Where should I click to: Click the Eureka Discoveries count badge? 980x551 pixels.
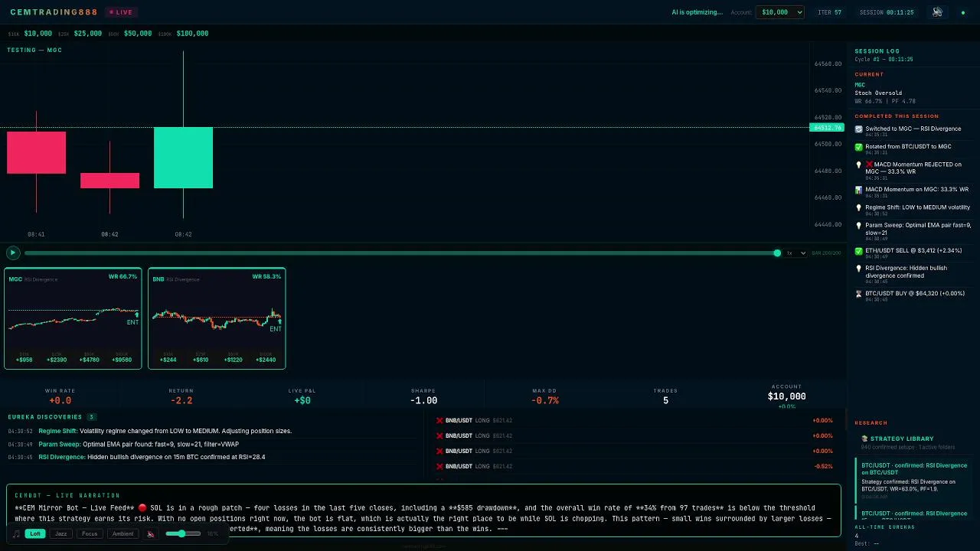coord(91,417)
